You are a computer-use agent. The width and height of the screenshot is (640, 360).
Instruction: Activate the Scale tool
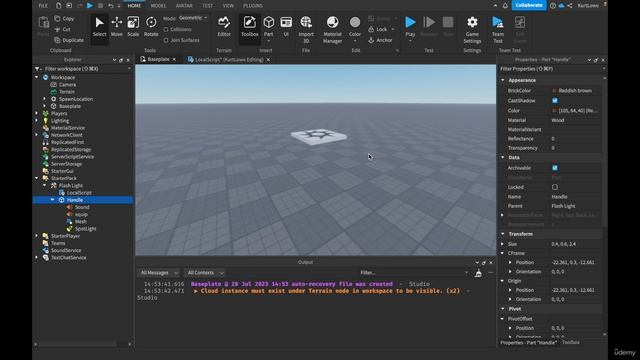point(133,27)
